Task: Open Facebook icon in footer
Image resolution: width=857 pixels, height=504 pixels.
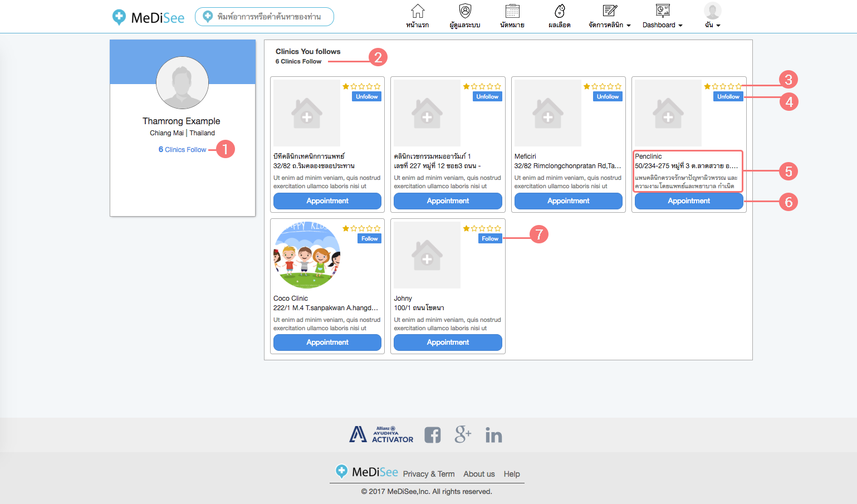Action: click(x=433, y=435)
